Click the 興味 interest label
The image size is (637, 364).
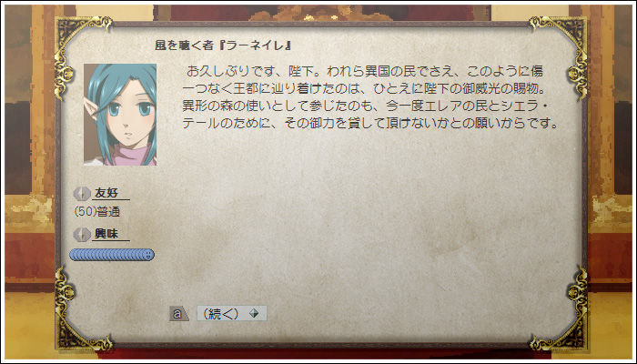(x=106, y=234)
